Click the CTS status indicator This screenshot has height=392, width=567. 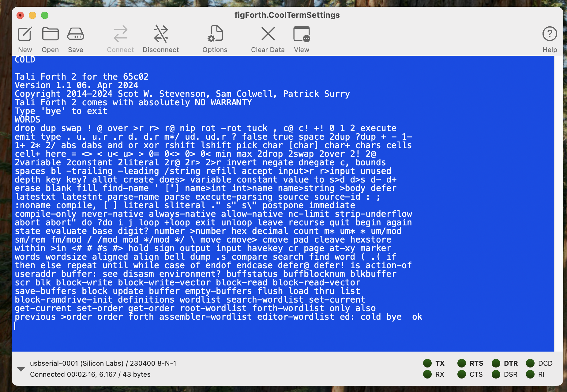461,374
